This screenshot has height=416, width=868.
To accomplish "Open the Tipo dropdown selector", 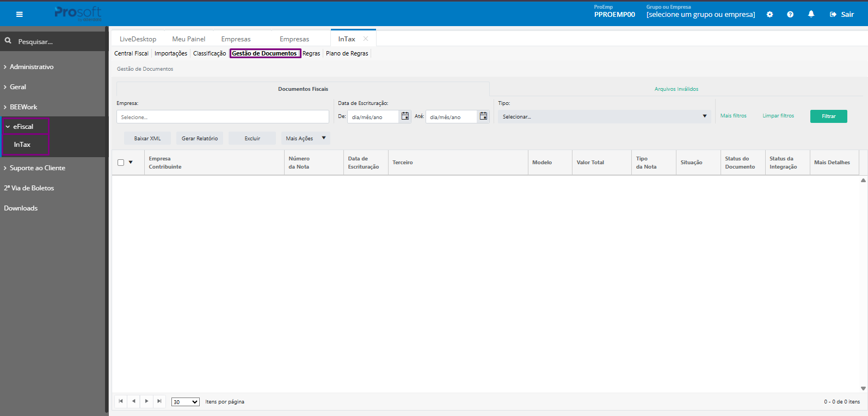I will click(x=604, y=116).
